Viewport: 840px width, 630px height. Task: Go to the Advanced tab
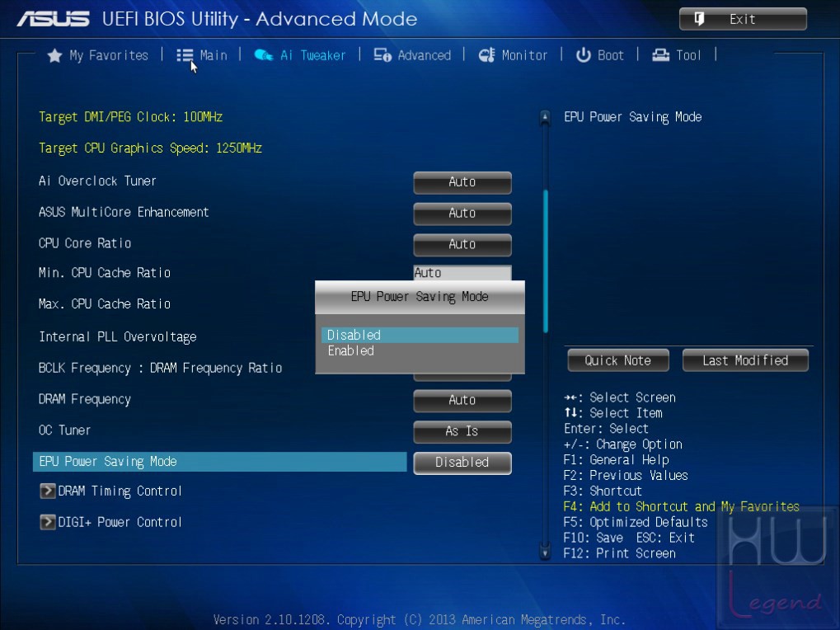point(412,55)
